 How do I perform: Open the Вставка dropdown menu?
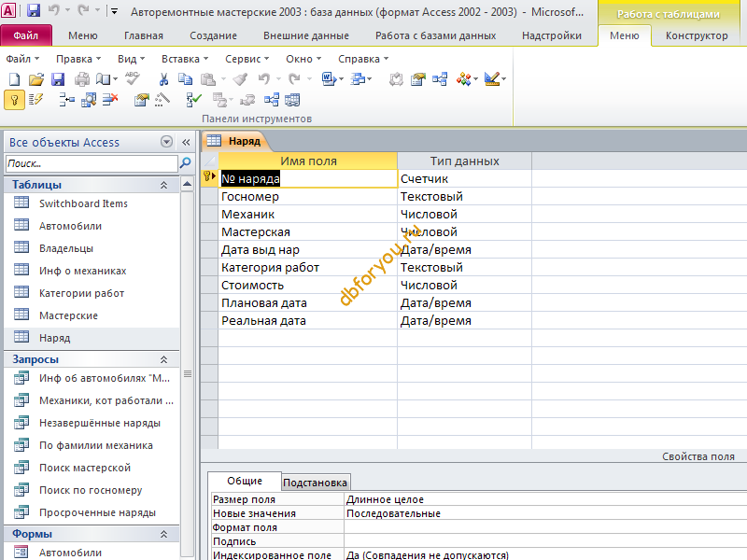click(x=185, y=59)
